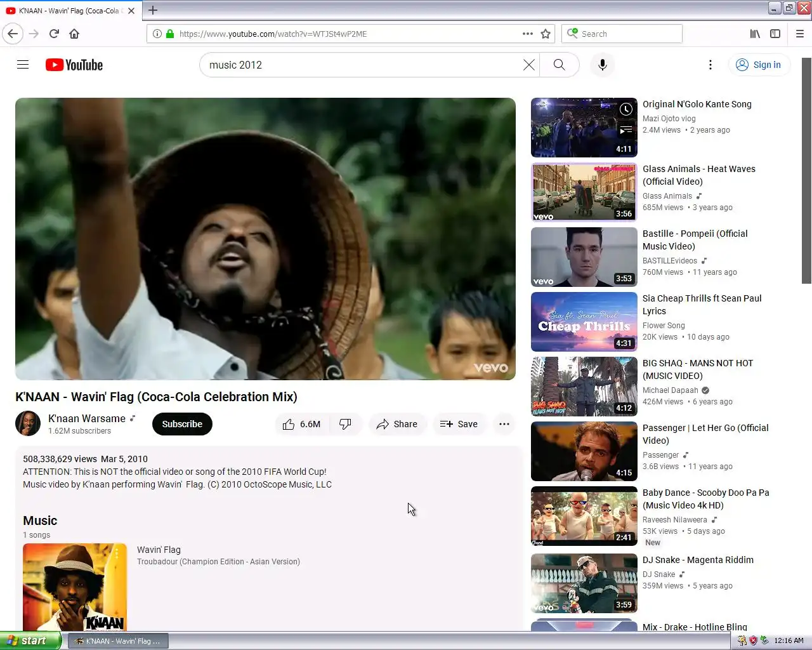Go to the YouTube home logo
The height and width of the screenshot is (650, 812).
coord(74,65)
